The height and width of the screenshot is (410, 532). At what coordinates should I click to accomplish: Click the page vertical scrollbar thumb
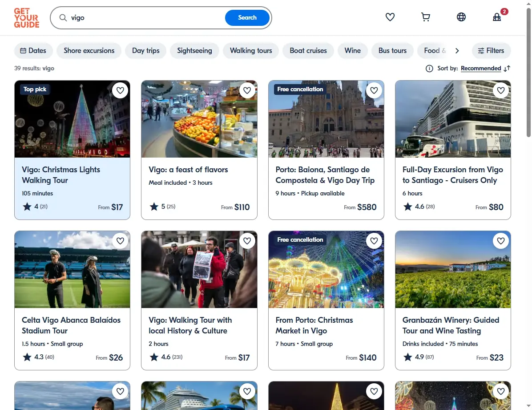(528, 73)
